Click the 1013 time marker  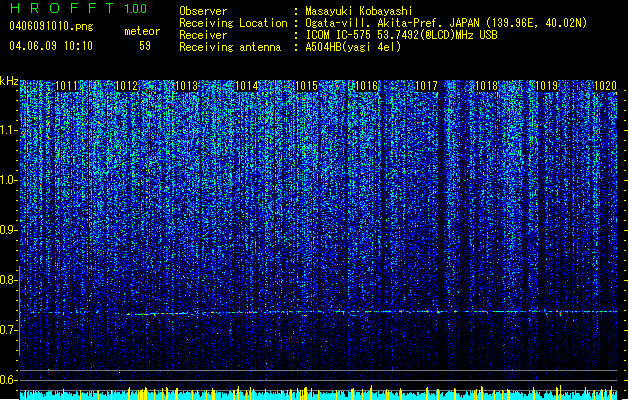[x=187, y=86]
